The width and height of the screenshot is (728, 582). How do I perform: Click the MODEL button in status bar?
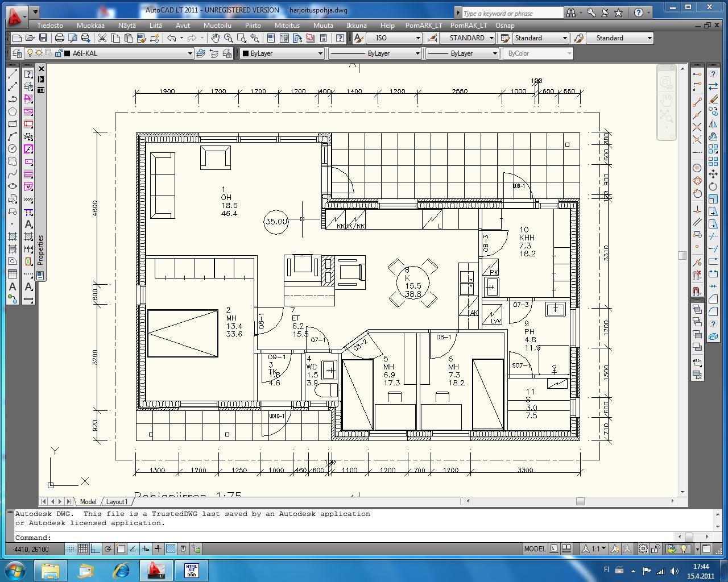pos(534,548)
